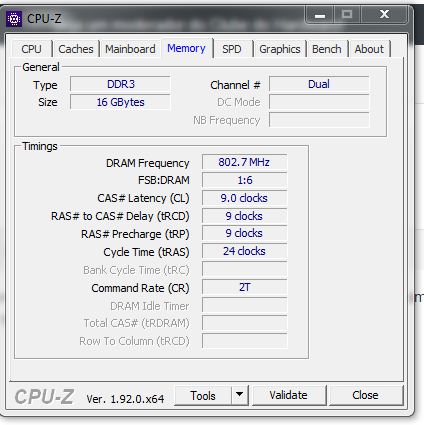Click the CAS# Latency (CL) label
This screenshot has width=424, height=425.
[x=143, y=198]
